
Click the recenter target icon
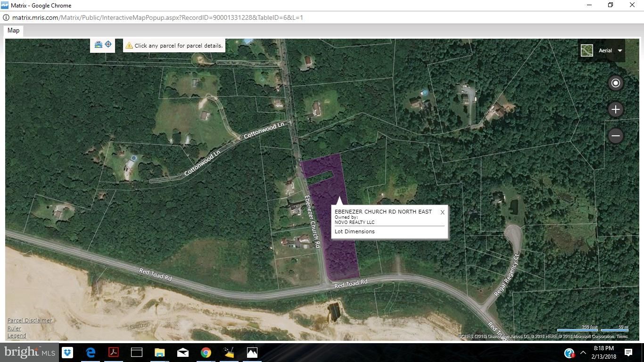click(x=615, y=82)
